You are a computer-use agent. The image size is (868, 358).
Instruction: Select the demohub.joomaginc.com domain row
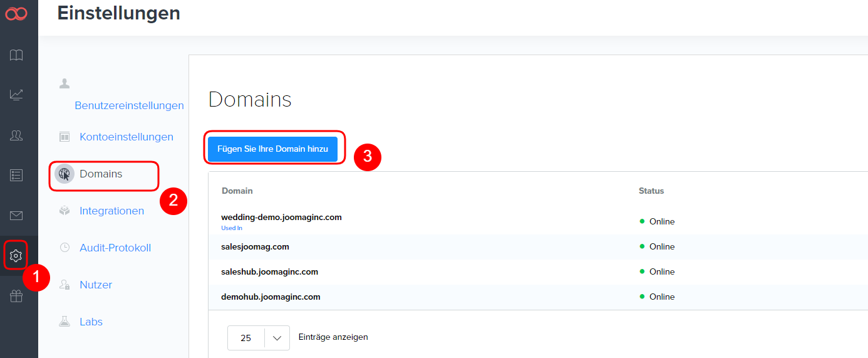tap(271, 297)
